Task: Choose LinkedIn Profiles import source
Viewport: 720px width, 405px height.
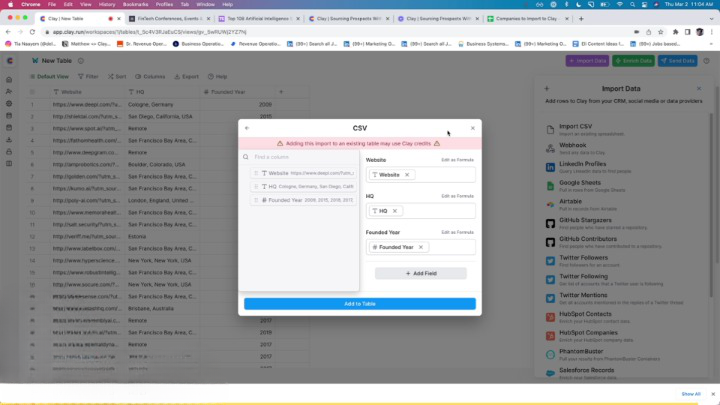Action: [x=624, y=167]
